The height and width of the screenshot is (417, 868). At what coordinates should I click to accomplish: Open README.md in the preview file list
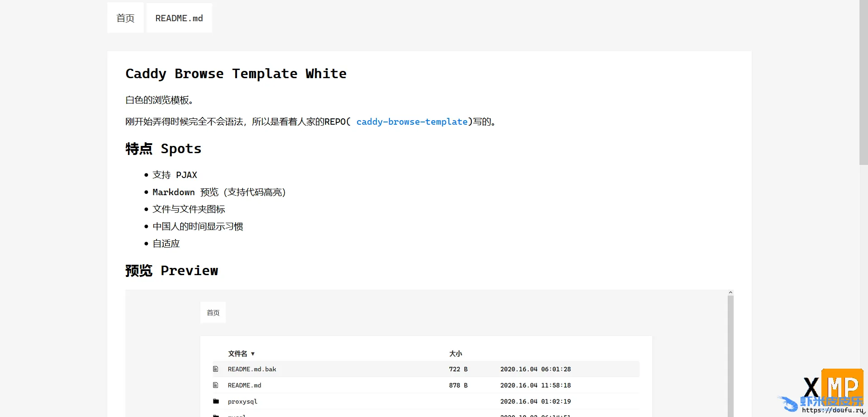coord(244,385)
